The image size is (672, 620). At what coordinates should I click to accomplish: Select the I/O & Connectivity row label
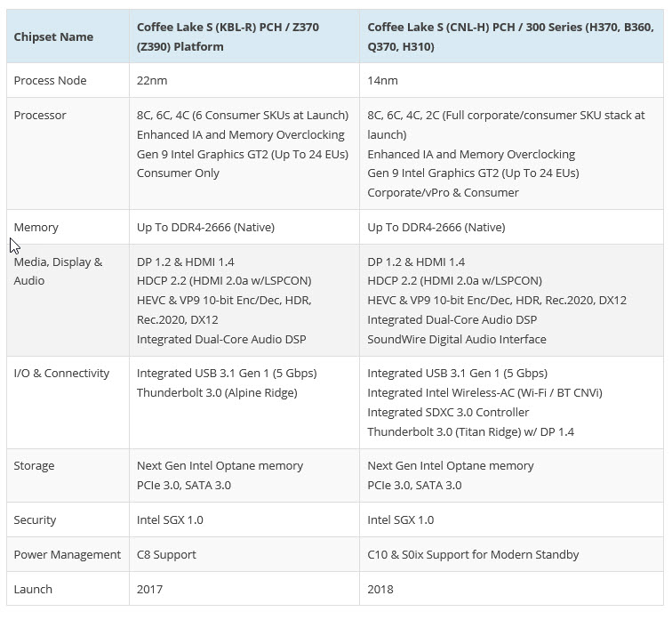pyautogui.click(x=61, y=373)
